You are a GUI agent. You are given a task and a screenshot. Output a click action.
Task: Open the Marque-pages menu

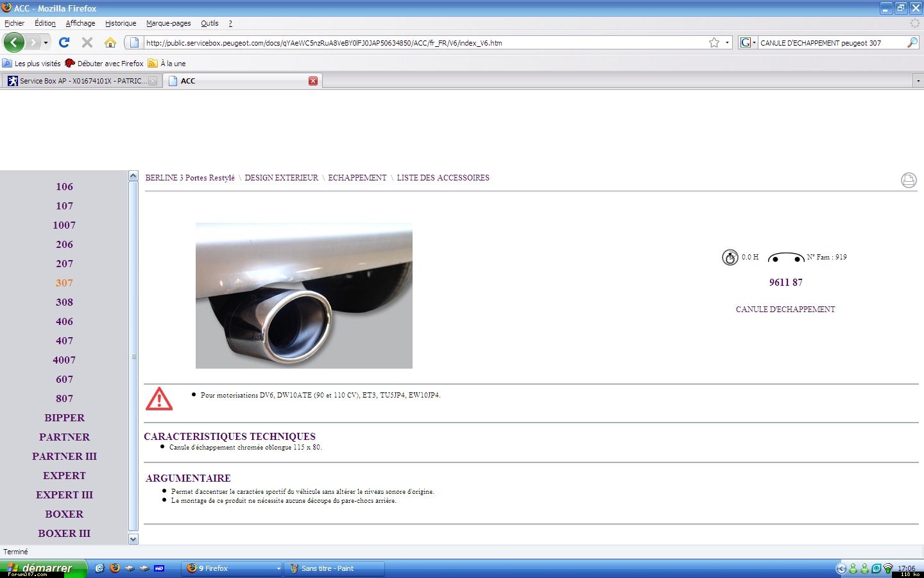pos(168,23)
